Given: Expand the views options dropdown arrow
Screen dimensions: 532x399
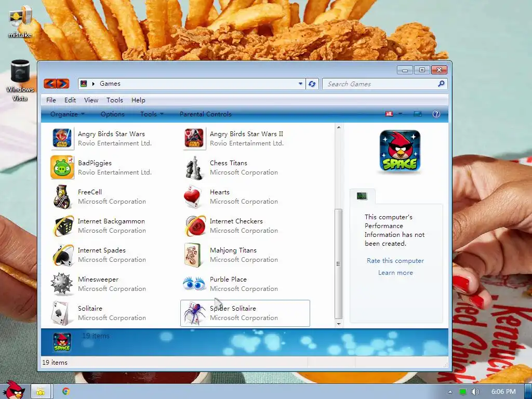Looking at the screenshot, I should tap(400, 114).
